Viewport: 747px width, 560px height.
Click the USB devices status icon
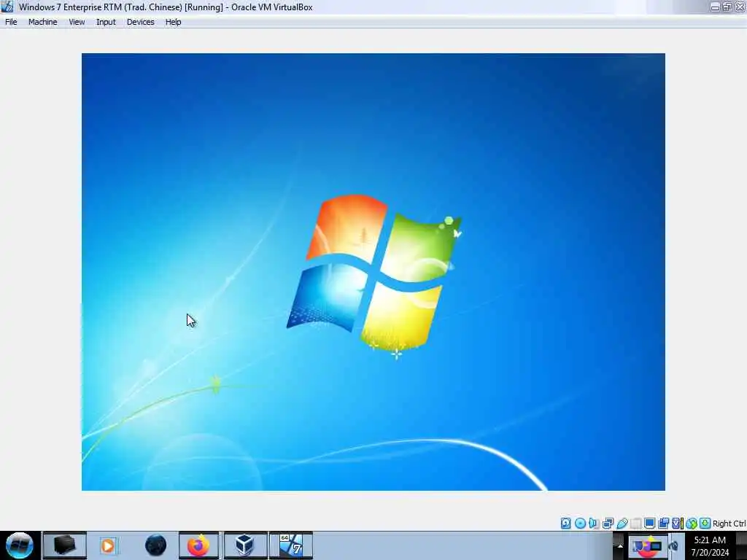tap(622, 524)
